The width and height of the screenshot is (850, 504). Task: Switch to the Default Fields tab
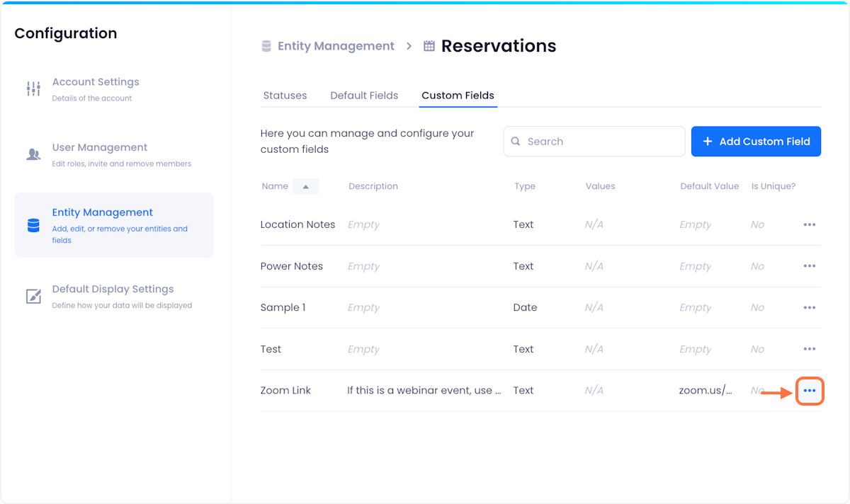pos(364,96)
